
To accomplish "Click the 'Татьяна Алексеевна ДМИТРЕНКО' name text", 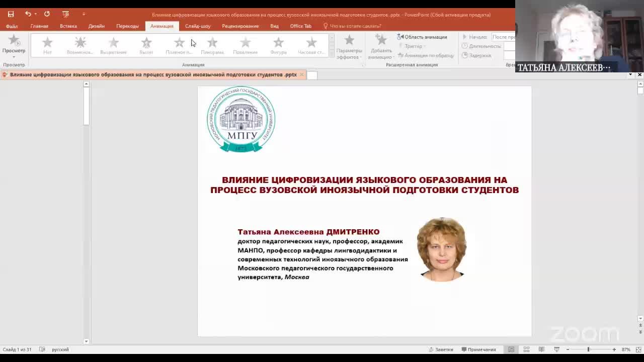I will pos(308,232).
